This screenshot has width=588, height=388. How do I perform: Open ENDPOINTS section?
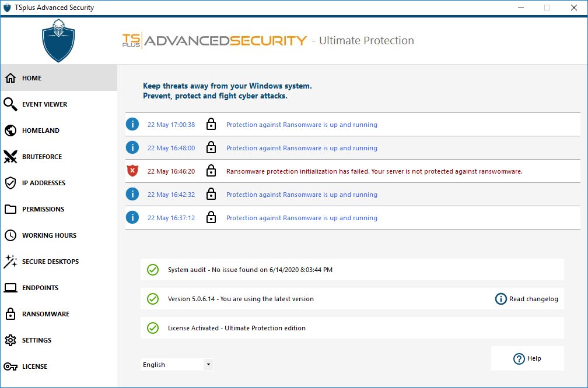coord(59,288)
